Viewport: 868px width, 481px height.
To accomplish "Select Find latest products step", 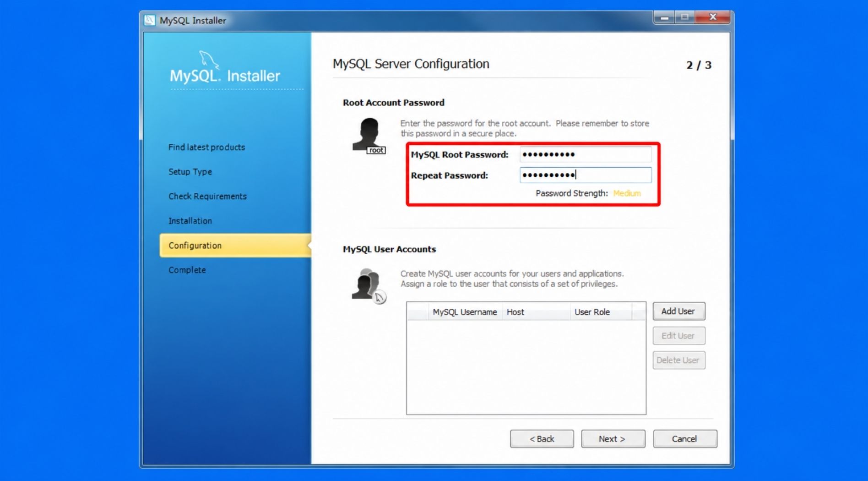I will (x=206, y=147).
